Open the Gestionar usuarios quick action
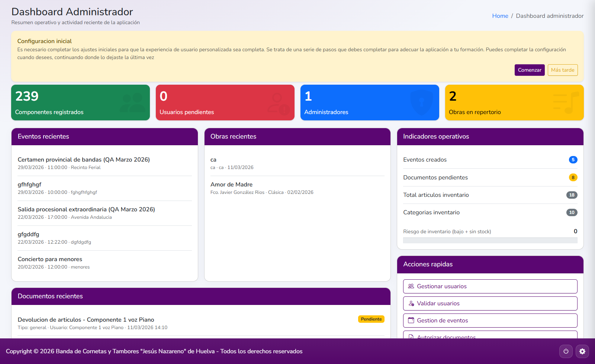The image size is (595, 364). pos(490,286)
